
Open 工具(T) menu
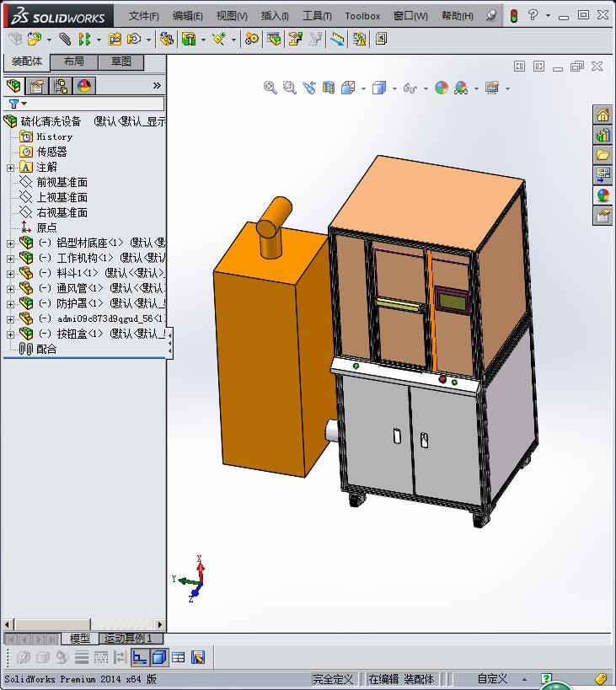tap(317, 16)
